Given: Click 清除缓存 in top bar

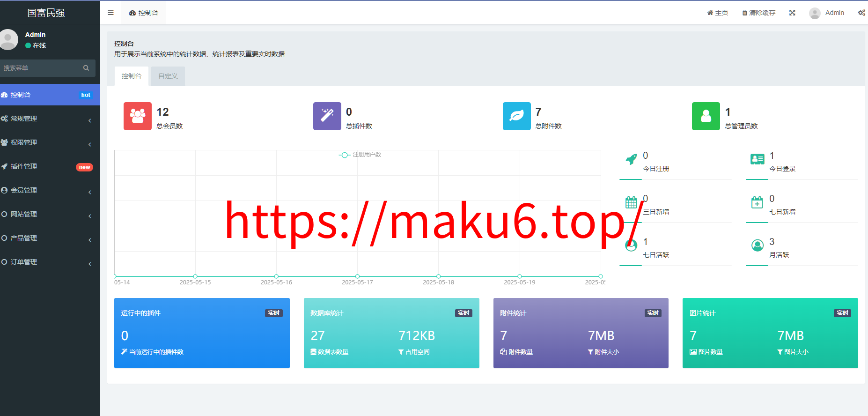Looking at the screenshot, I should 759,13.
